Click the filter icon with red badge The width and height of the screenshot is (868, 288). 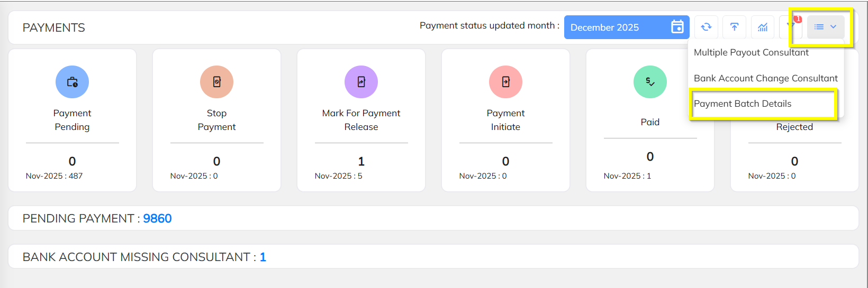(790, 26)
